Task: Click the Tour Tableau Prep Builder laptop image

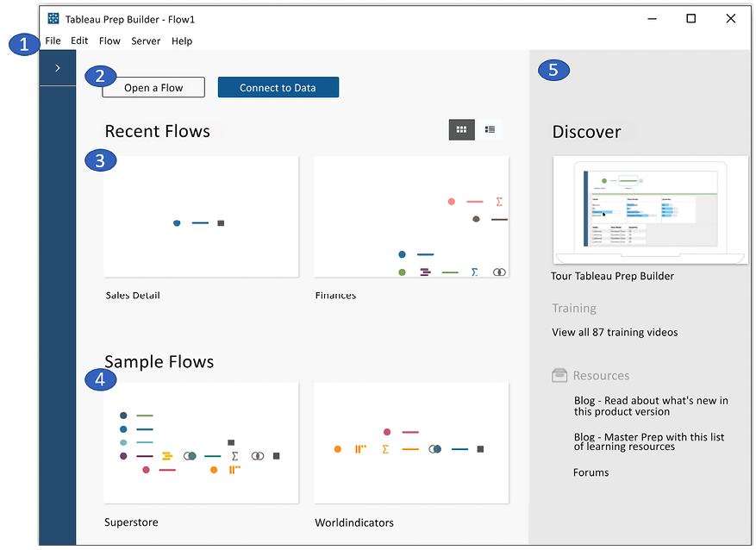Action: (651, 209)
